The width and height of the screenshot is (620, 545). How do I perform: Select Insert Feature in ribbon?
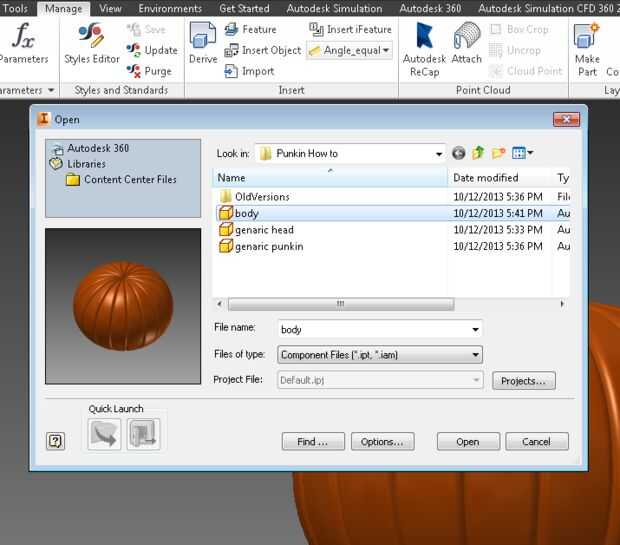tap(250, 29)
